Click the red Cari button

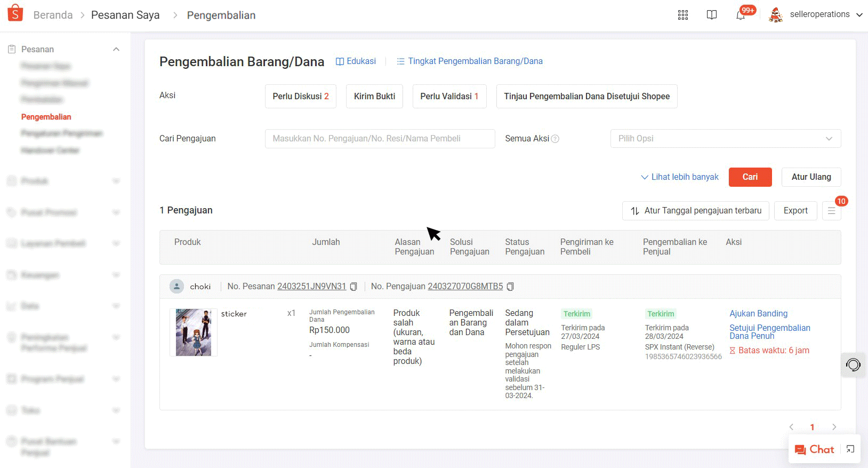click(x=750, y=177)
